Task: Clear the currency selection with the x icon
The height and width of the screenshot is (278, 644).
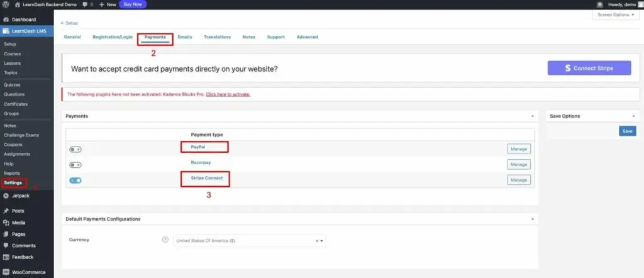Action: (317, 241)
